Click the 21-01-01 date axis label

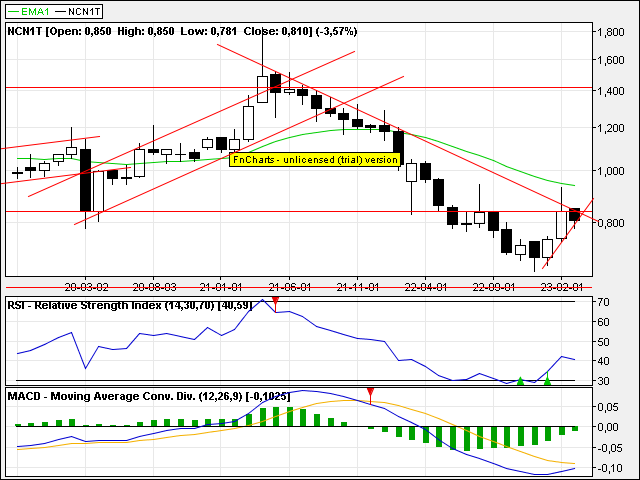[x=221, y=287]
